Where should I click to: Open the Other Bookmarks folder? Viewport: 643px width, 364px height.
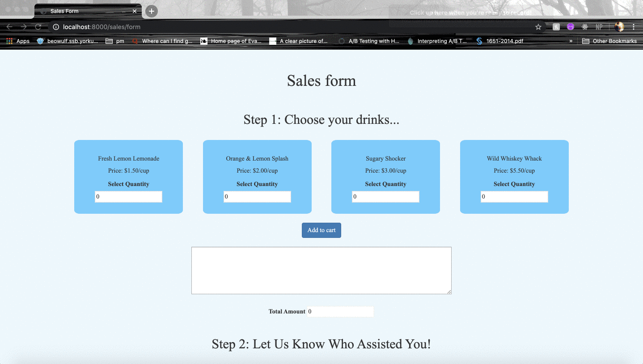click(x=609, y=41)
